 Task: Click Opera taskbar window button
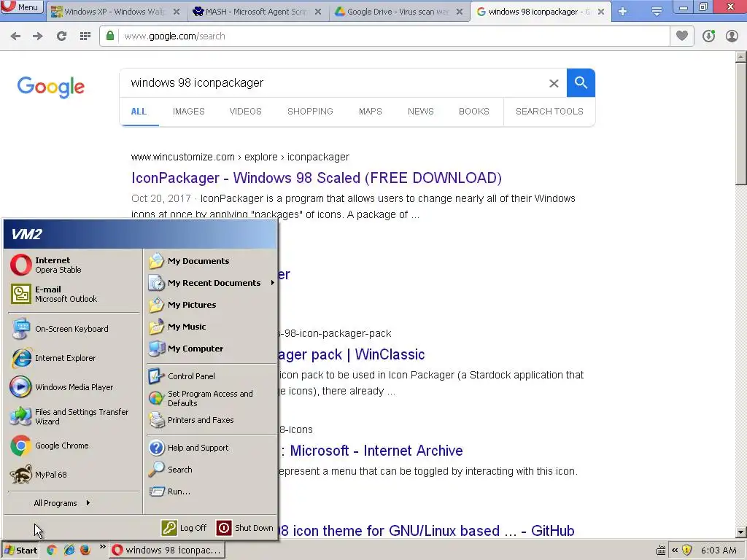(x=167, y=551)
